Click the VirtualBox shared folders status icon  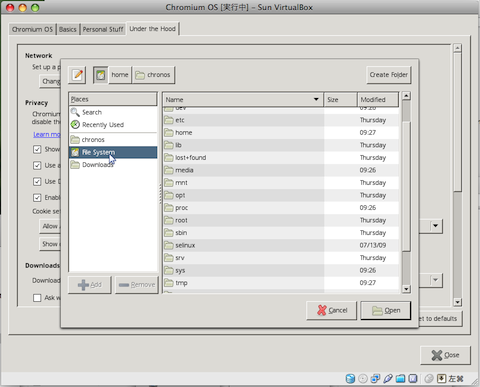[x=400, y=379]
